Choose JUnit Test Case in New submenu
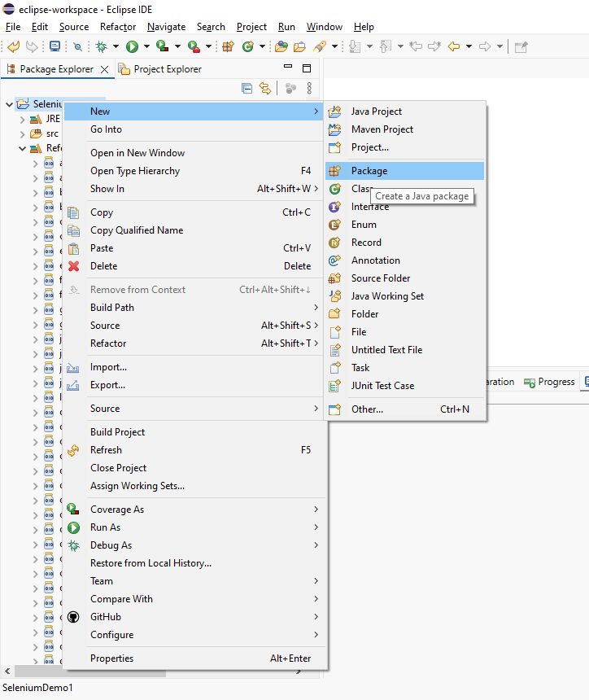This screenshot has width=589, height=700. click(x=404, y=386)
